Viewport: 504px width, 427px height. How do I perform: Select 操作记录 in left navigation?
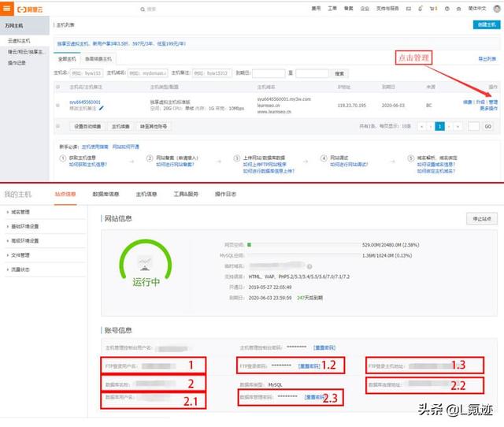pos(17,63)
